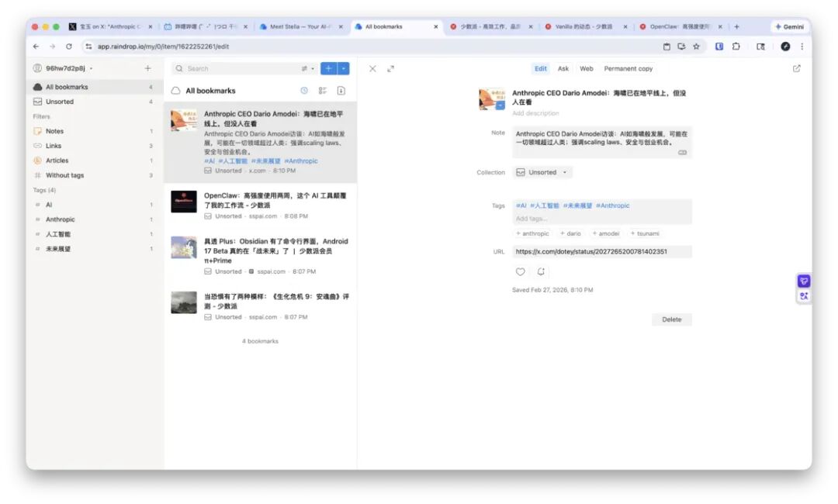The width and height of the screenshot is (838, 504).
Task: Open the Gemini button in browser
Action: 789,26
